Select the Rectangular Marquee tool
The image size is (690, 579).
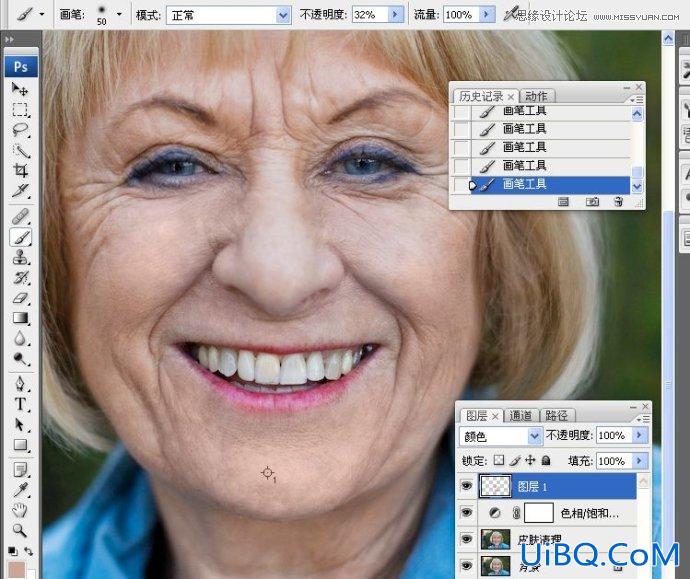point(20,110)
